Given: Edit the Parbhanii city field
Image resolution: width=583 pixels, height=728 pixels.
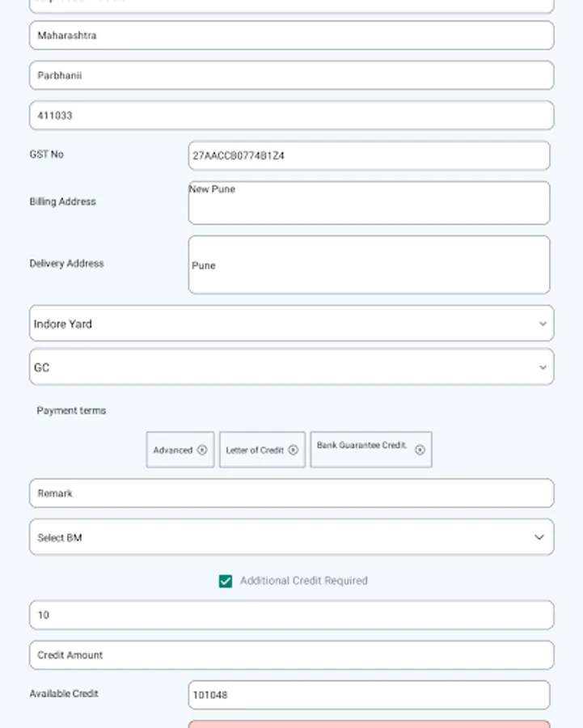Looking at the screenshot, I should tap(291, 75).
